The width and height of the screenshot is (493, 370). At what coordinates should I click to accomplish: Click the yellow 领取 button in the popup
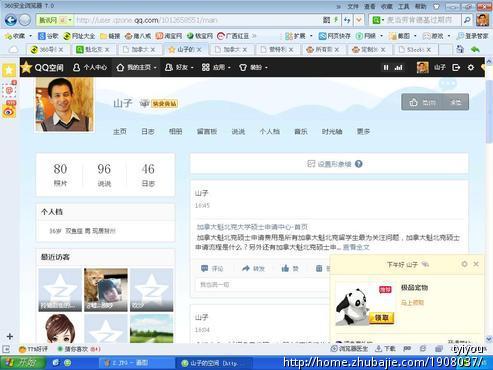coord(381,318)
